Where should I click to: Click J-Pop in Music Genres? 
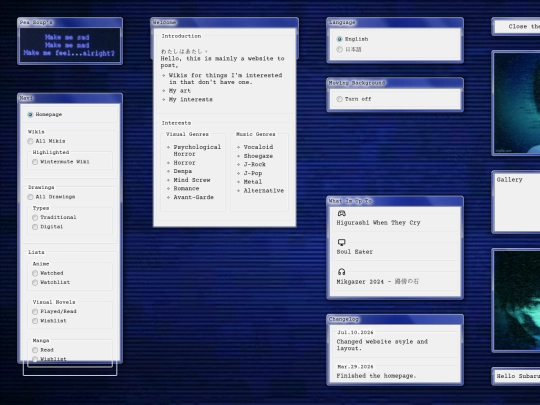[253, 173]
